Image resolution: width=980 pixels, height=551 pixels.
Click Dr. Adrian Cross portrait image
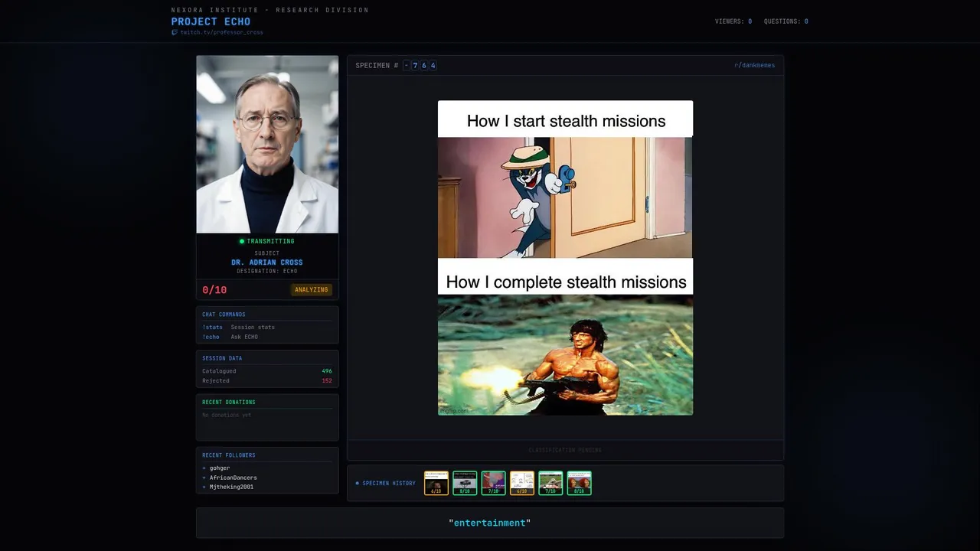(267, 144)
